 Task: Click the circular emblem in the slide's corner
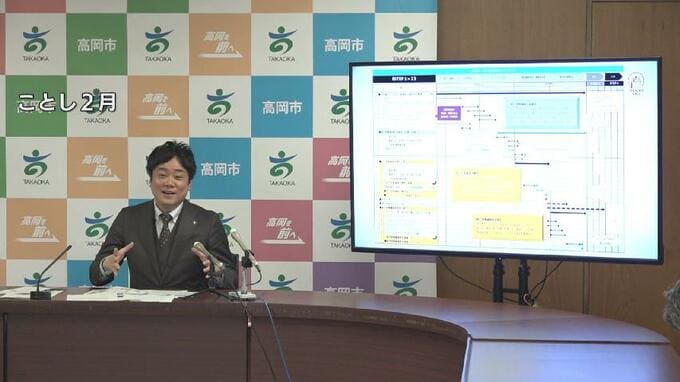[636, 82]
